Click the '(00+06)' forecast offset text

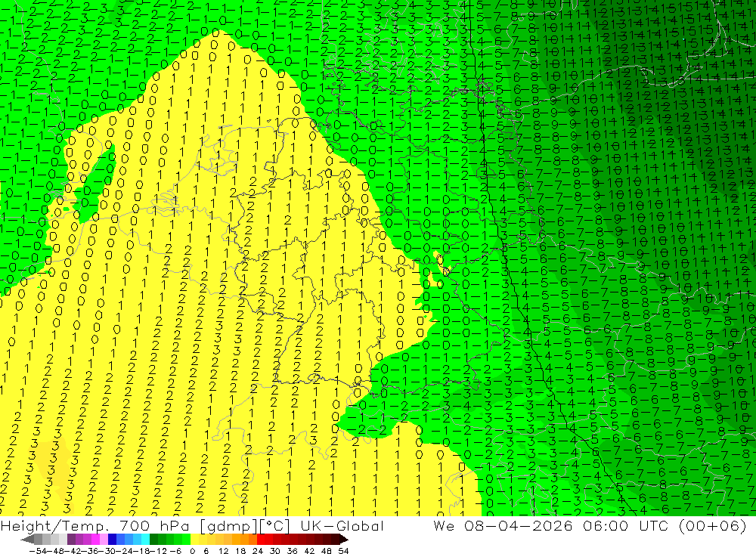tap(713, 526)
